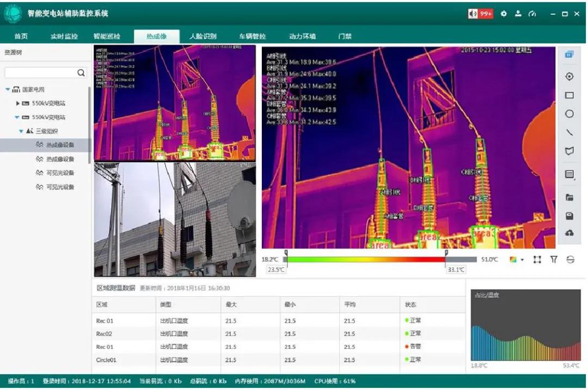Open the color palette dropdown
This screenshot has width=588, height=390.
click(516, 260)
